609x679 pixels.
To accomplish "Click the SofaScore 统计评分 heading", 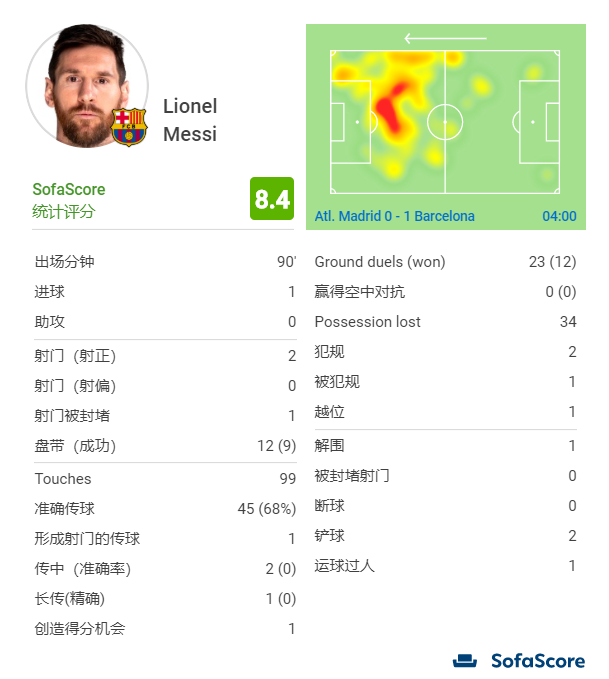I will (68, 200).
